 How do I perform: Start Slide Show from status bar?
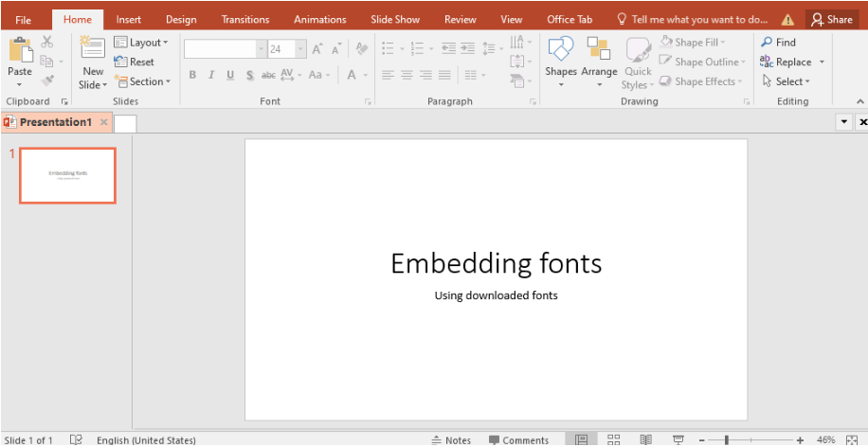(x=678, y=440)
